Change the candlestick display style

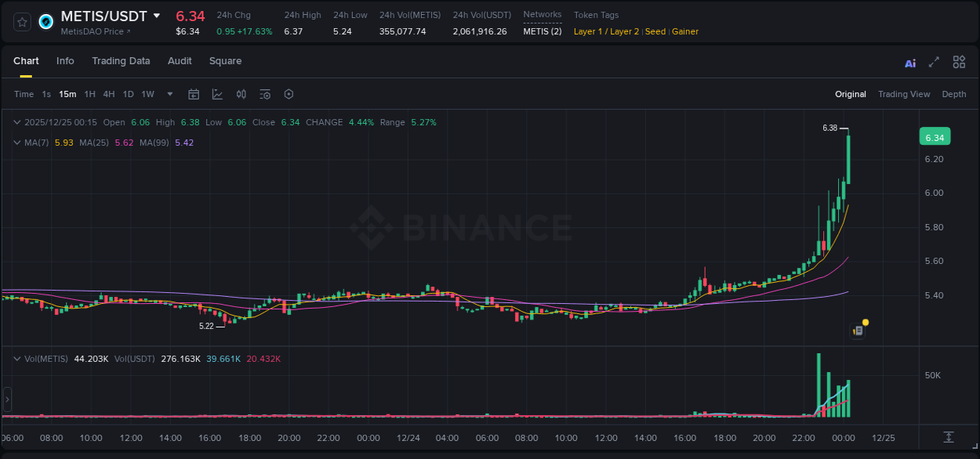[x=242, y=94]
